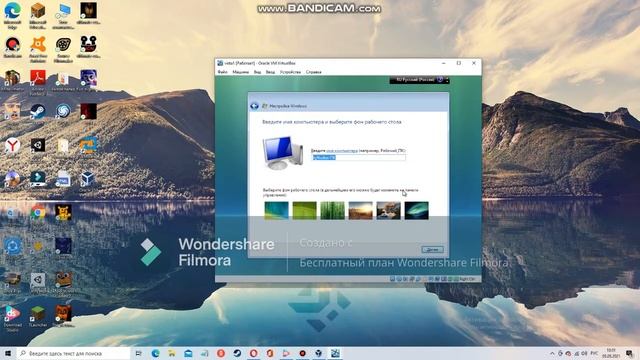Focus the taskbar search box
The width and height of the screenshot is (640, 360).
click(x=73, y=353)
